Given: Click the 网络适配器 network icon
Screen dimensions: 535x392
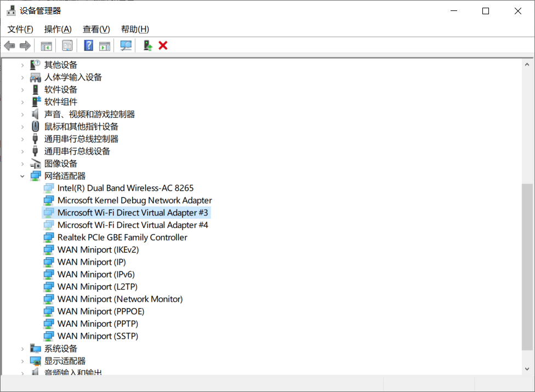Looking at the screenshot, I should click(x=36, y=176).
